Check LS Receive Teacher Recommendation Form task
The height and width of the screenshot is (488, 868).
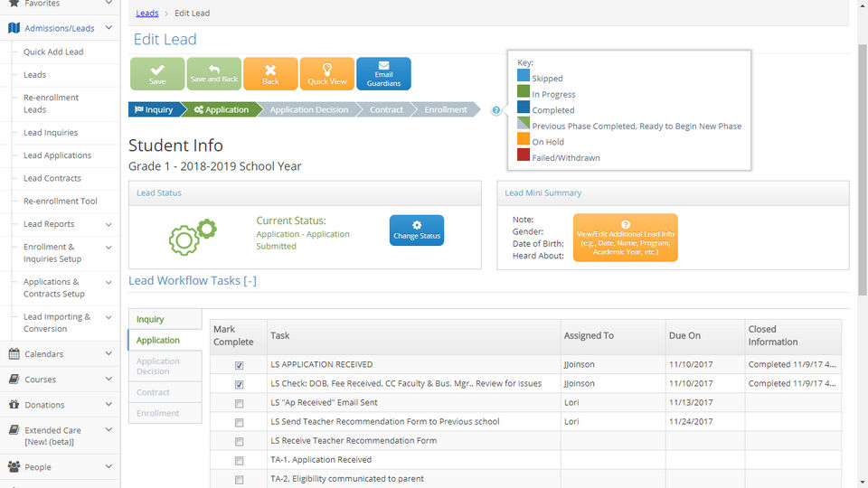239,442
